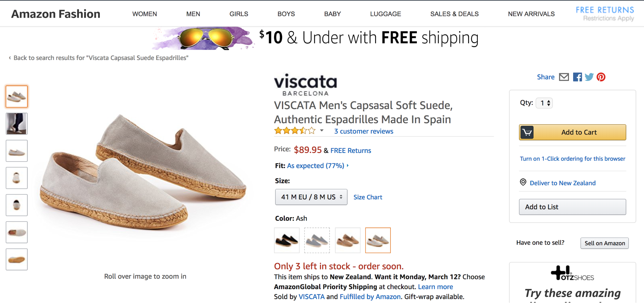Open the size dropdown 41 M EU

311,197
